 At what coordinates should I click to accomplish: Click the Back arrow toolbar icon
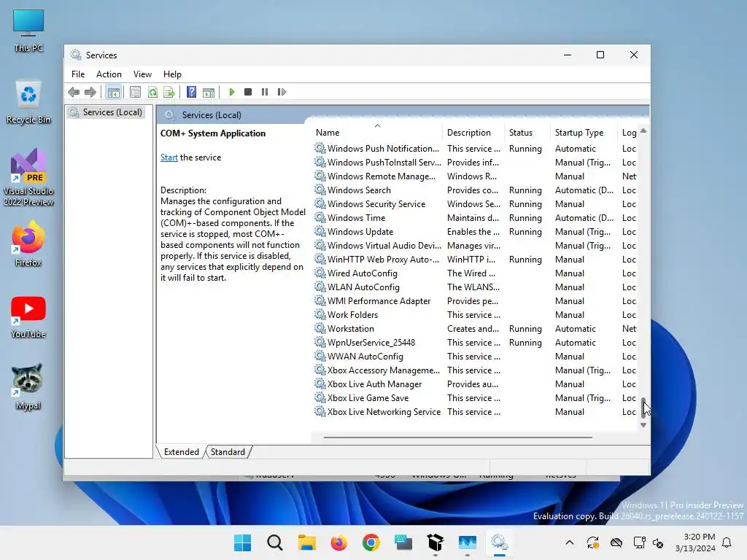point(74,92)
